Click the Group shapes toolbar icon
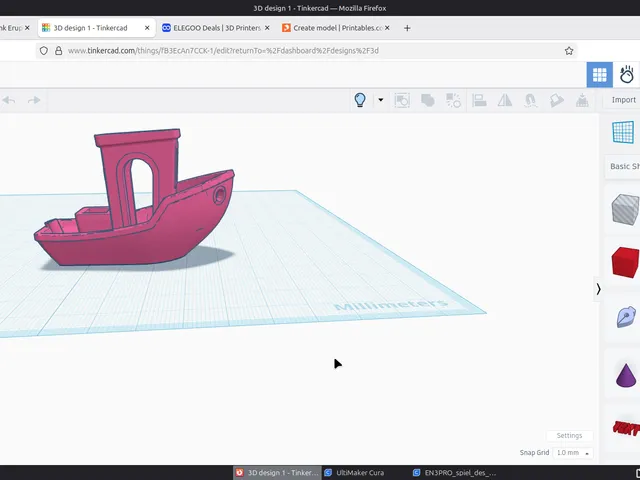Image resolution: width=640 pixels, height=480 pixels. pos(402,100)
